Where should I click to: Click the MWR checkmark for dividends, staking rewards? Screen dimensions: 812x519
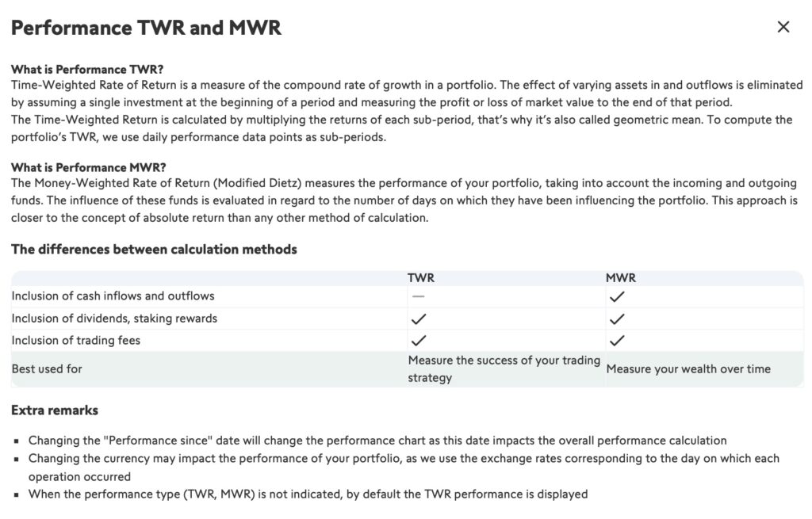coord(617,319)
